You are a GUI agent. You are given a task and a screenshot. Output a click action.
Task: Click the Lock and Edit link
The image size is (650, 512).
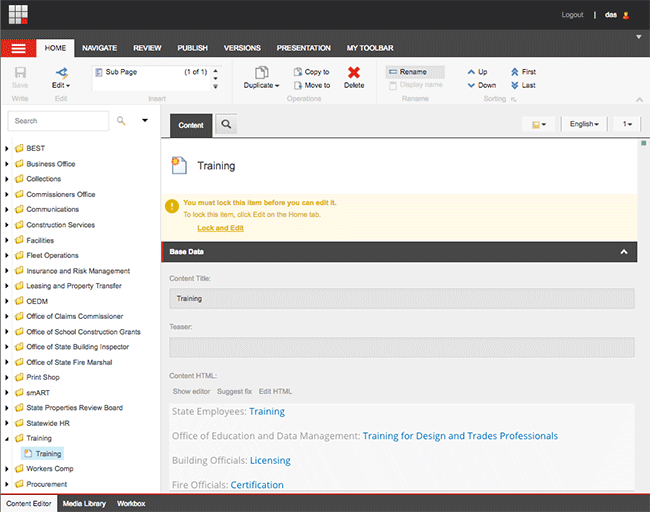(220, 228)
